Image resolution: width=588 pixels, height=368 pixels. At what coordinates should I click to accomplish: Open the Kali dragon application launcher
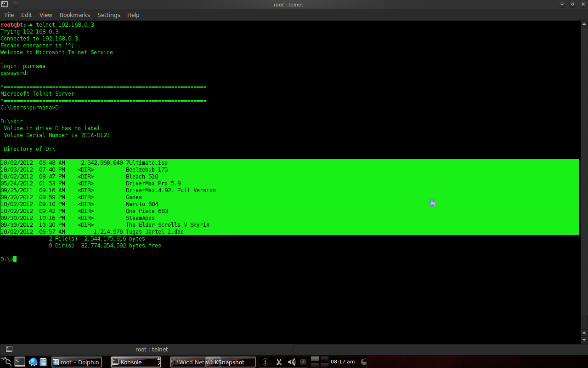[x=6, y=362]
